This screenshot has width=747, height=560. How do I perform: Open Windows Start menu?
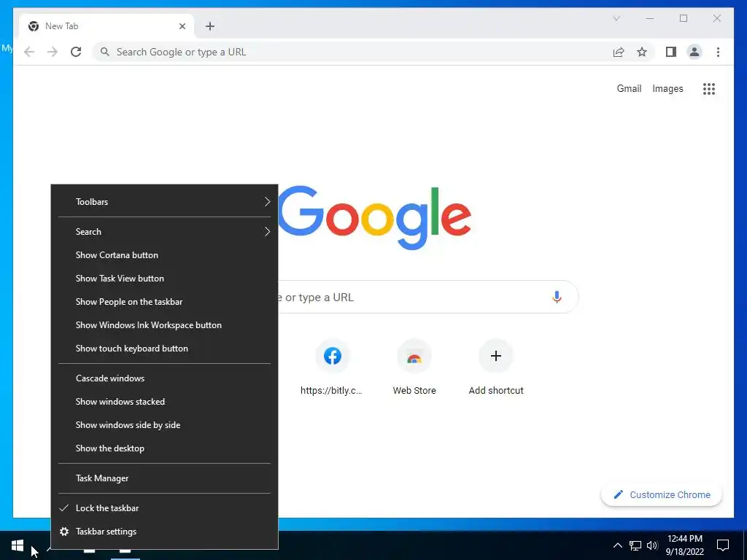click(18, 545)
